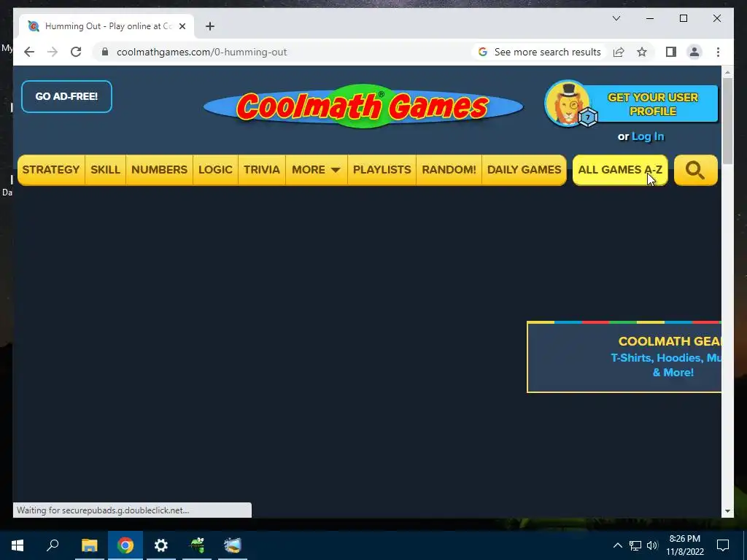The image size is (747, 560).
Task: Click the scrollbar down arrow
Action: pyautogui.click(x=727, y=511)
